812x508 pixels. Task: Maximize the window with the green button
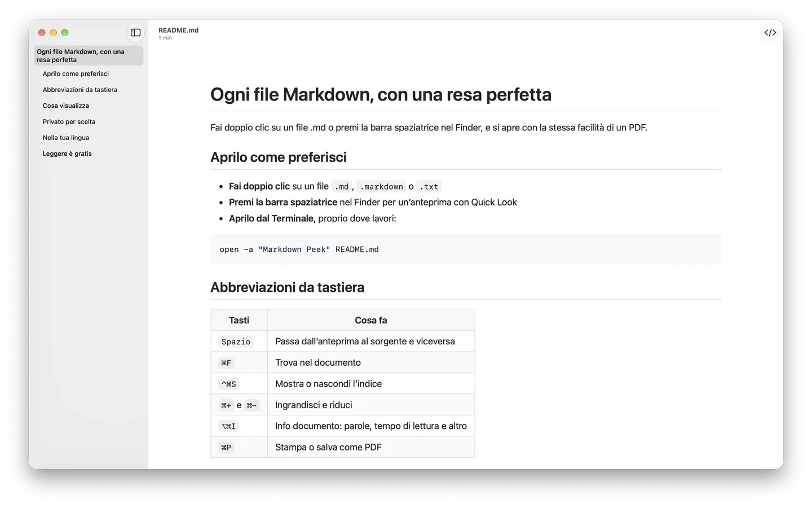[65, 33]
